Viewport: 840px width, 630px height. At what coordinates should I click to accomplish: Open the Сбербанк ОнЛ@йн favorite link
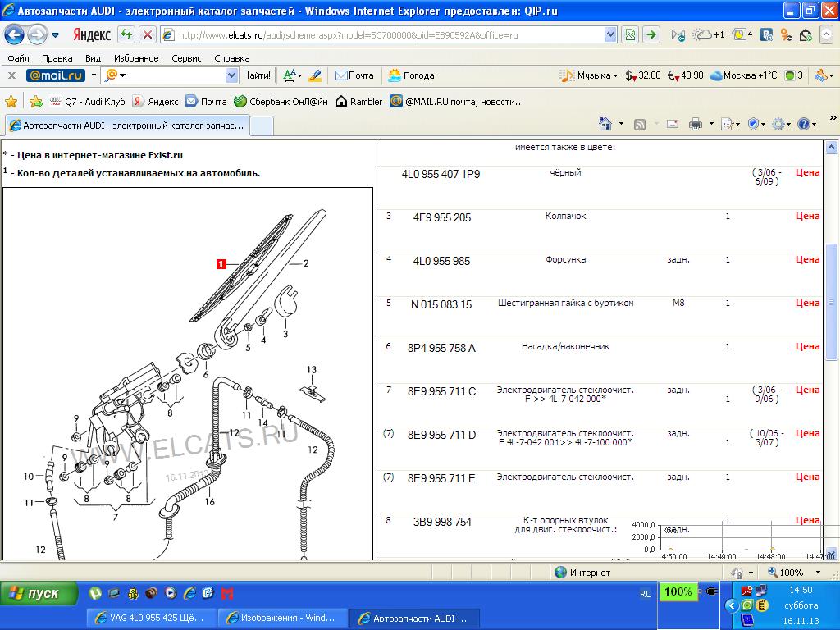pyautogui.click(x=281, y=101)
